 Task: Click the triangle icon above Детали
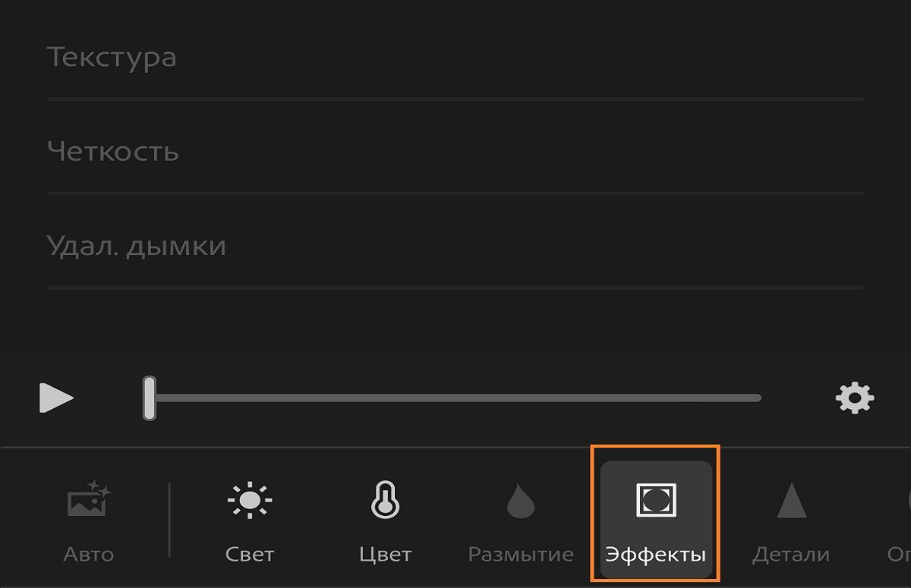click(x=791, y=501)
